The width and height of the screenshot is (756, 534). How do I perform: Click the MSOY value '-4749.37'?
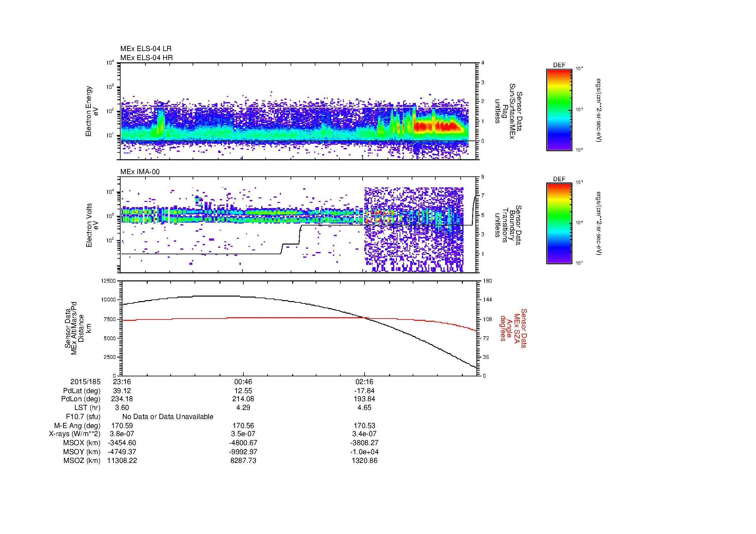coord(122,452)
